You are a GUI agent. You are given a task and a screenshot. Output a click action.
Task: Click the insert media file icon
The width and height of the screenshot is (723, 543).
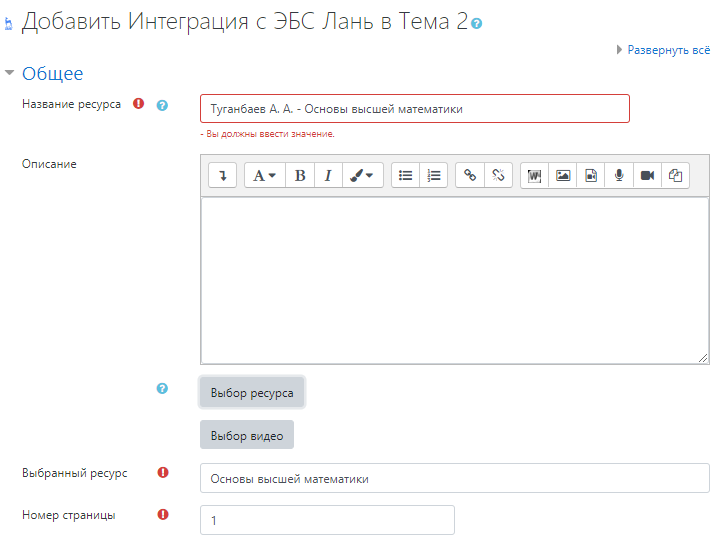coord(591,175)
